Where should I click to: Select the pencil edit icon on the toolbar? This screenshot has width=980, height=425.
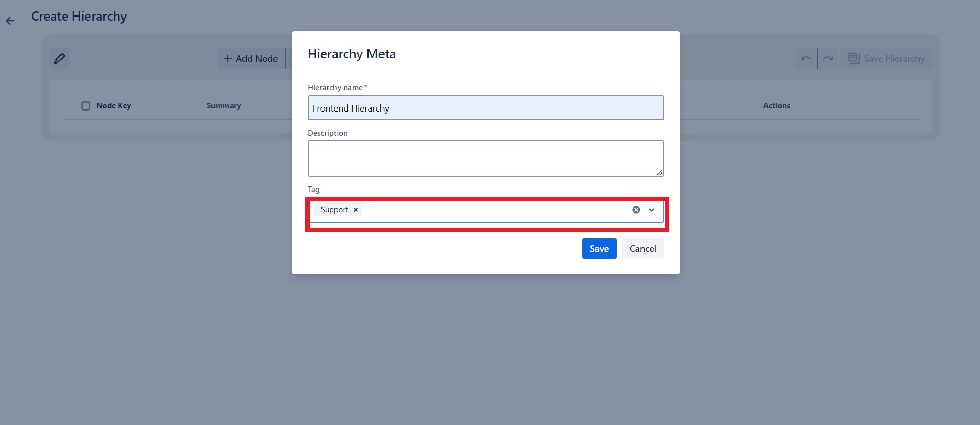(59, 58)
